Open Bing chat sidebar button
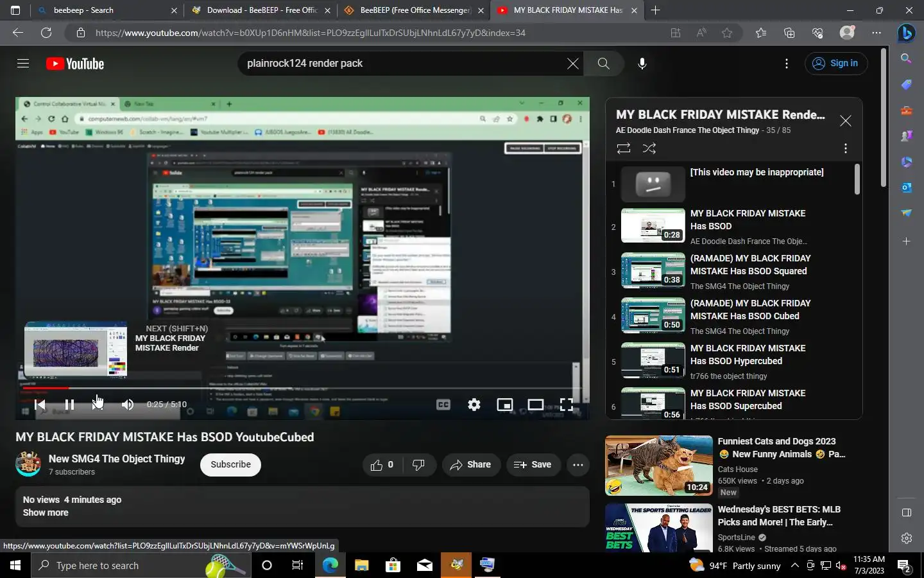Screen dimensions: 924x578 click(x=906, y=33)
